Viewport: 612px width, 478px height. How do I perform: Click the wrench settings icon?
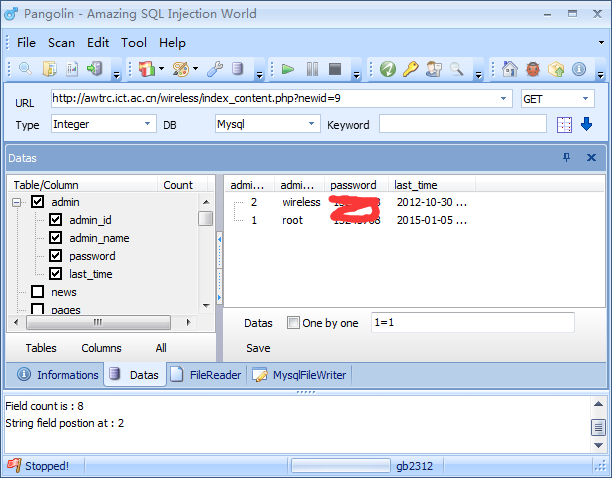pyautogui.click(x=215, y=69)
